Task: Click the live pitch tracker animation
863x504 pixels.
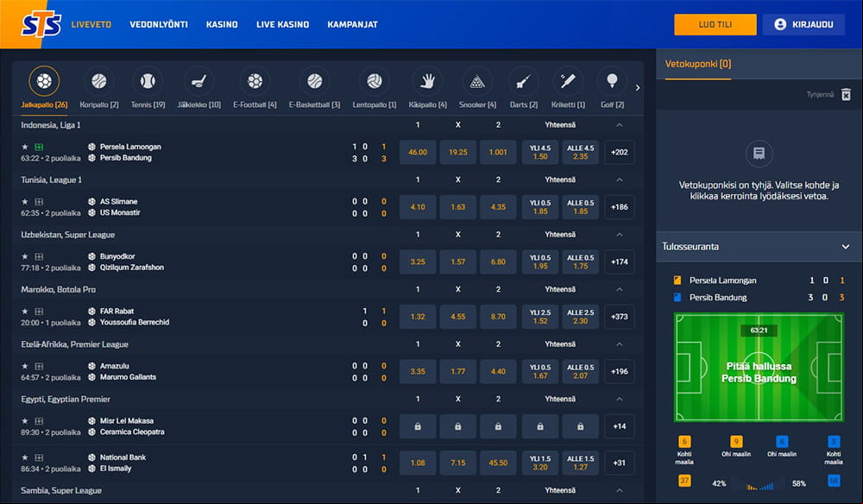Action: click(x=759, y=367)
